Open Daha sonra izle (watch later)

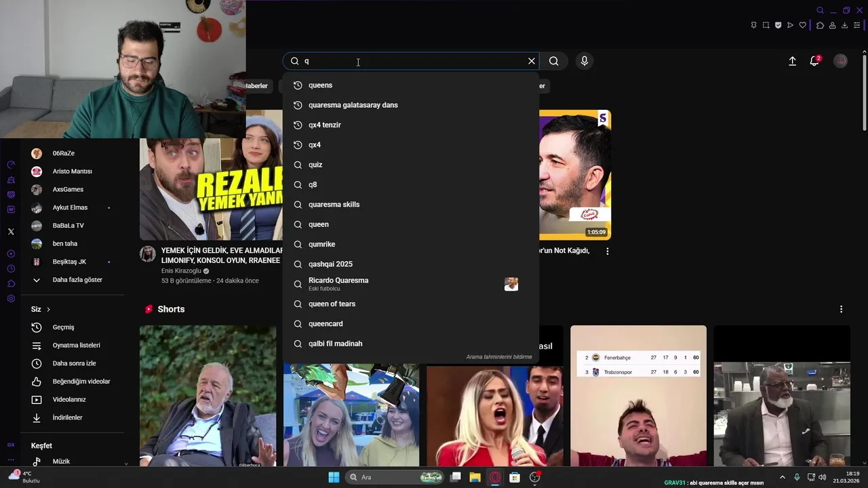tap(74, 363)
